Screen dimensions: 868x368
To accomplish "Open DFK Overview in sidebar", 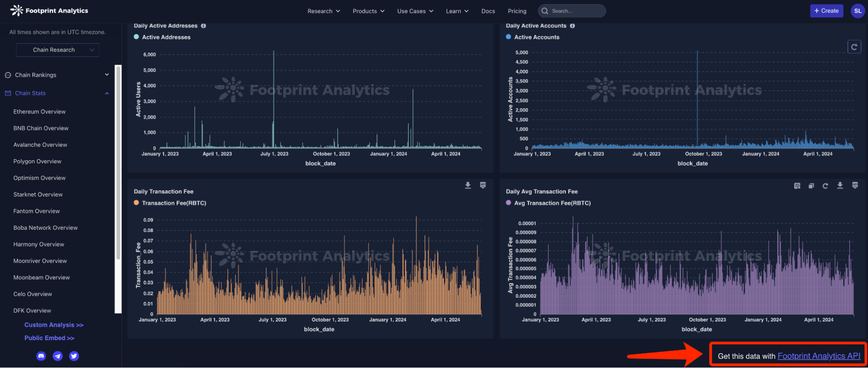I will [x=32, y=311].
